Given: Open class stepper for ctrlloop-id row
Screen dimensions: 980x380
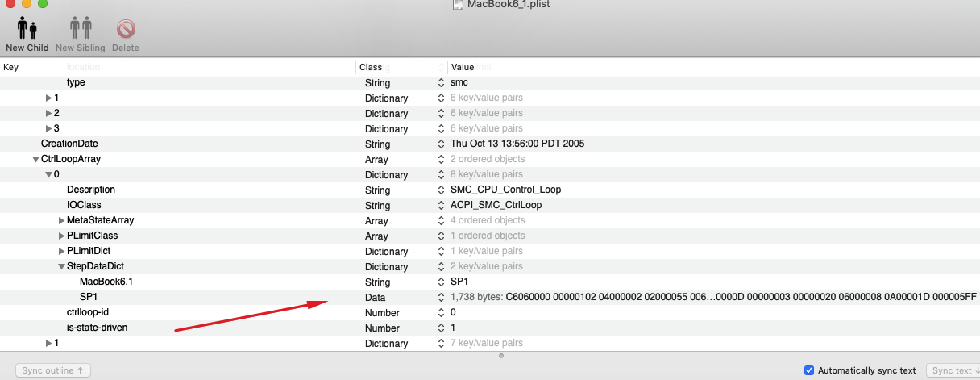Looking at the screenshot, I should [x=441, y=313].
